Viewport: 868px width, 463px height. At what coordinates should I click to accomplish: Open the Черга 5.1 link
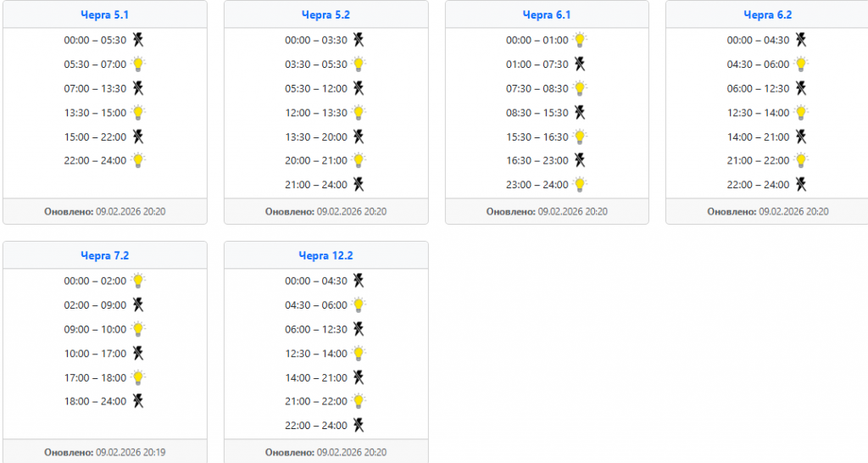104,14
